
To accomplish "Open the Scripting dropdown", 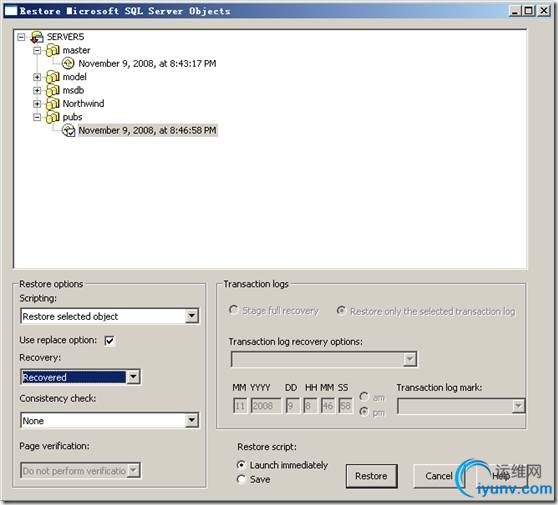I will click(x=191, y=316).
